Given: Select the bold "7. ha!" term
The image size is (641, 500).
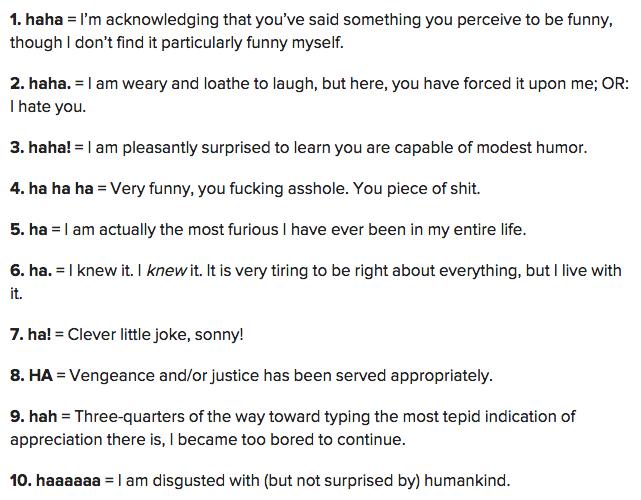Looking at the screenshot, I should pos(31,334).
